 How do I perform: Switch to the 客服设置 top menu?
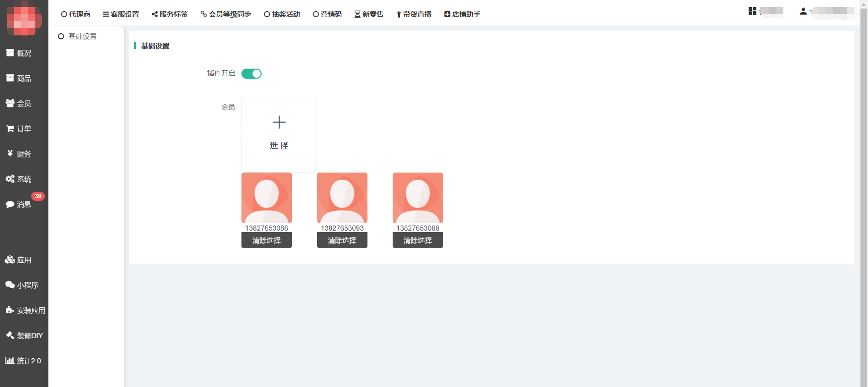point(120,14)
